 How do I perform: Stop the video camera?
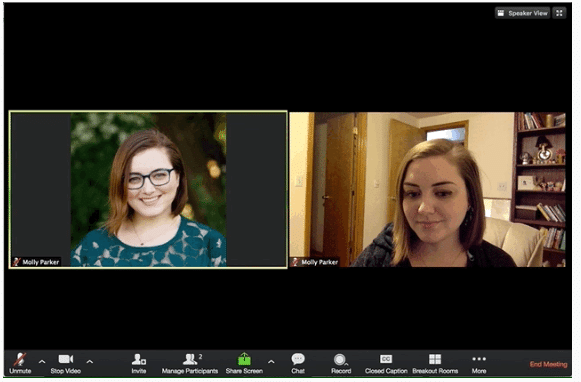[66, 363]
